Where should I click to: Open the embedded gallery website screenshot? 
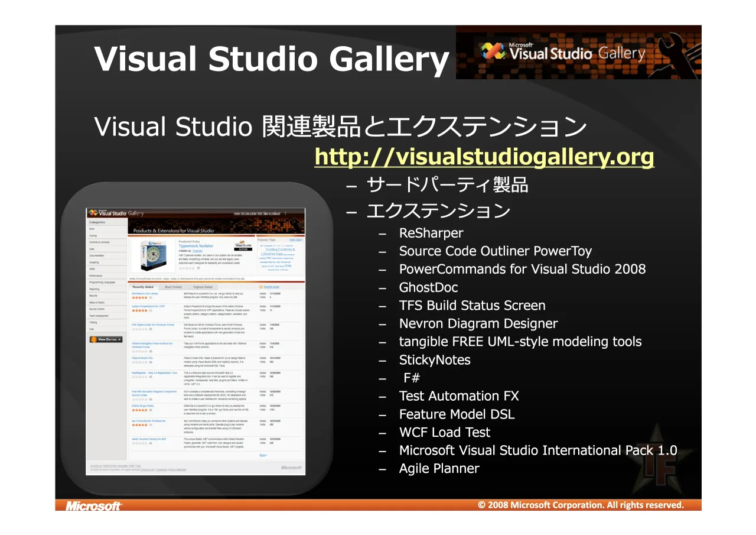click(x=195, y=341)
